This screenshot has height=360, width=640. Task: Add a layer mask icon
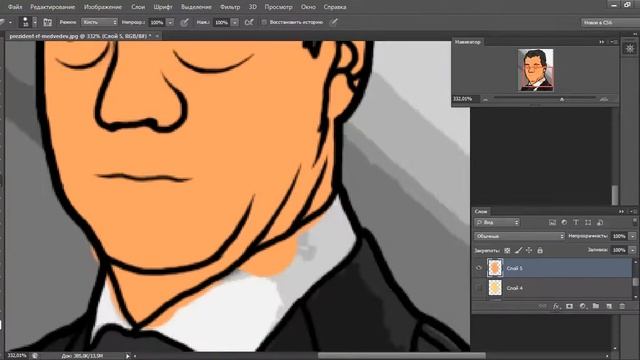tap(569, 306)
